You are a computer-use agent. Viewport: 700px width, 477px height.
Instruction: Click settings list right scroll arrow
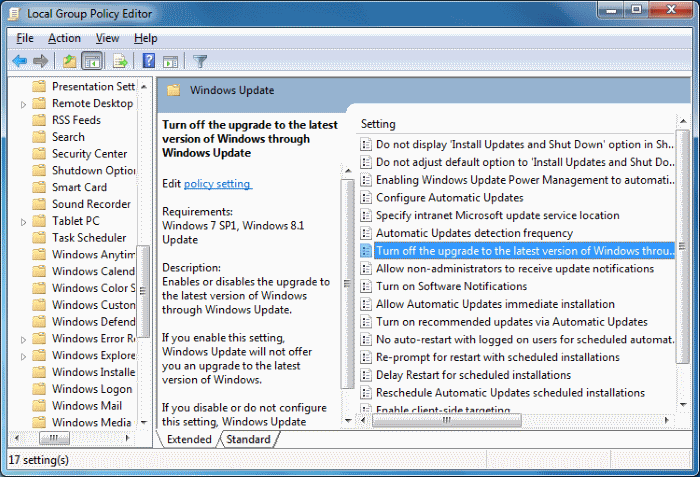pyautogui.click(x=667, y=420)
